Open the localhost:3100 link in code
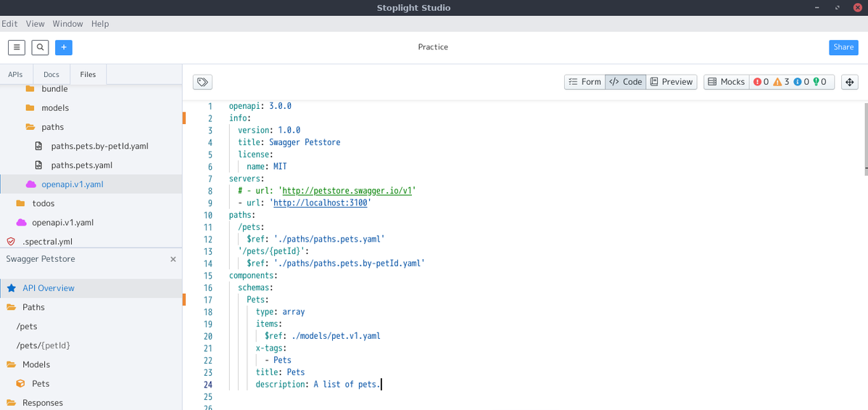The height and width of the screenshot is (410, 868). 321,202
